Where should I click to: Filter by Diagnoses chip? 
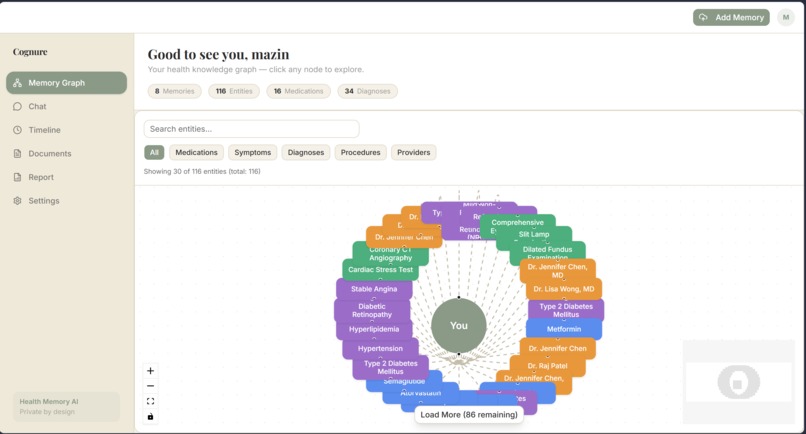[x=306, y=153]
